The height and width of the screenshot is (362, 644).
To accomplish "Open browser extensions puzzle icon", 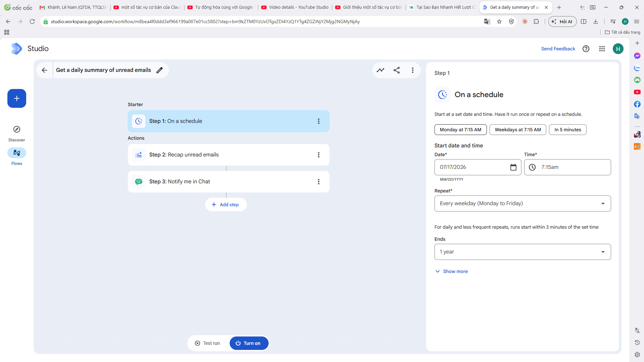I will [536, 21].
